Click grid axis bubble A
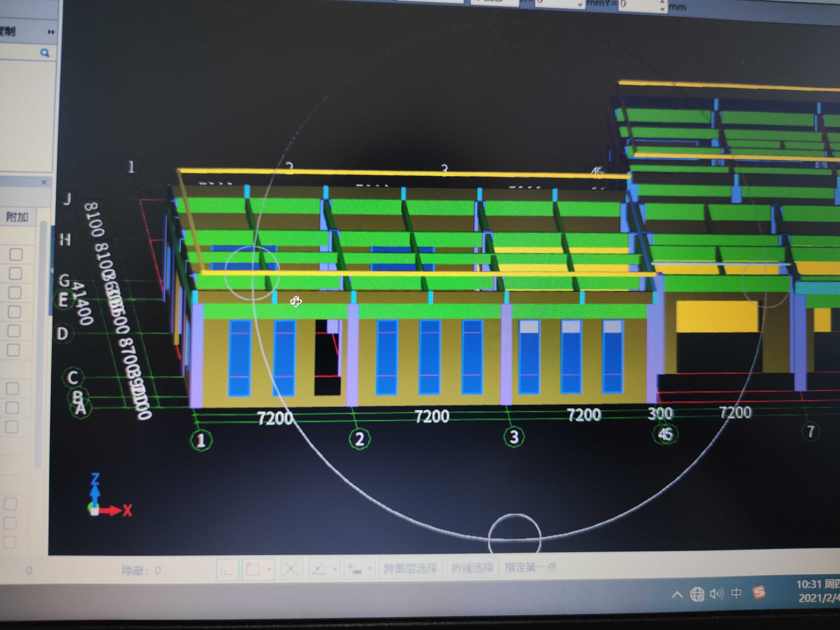Viewport: 840px width, 630px height. 81,409
